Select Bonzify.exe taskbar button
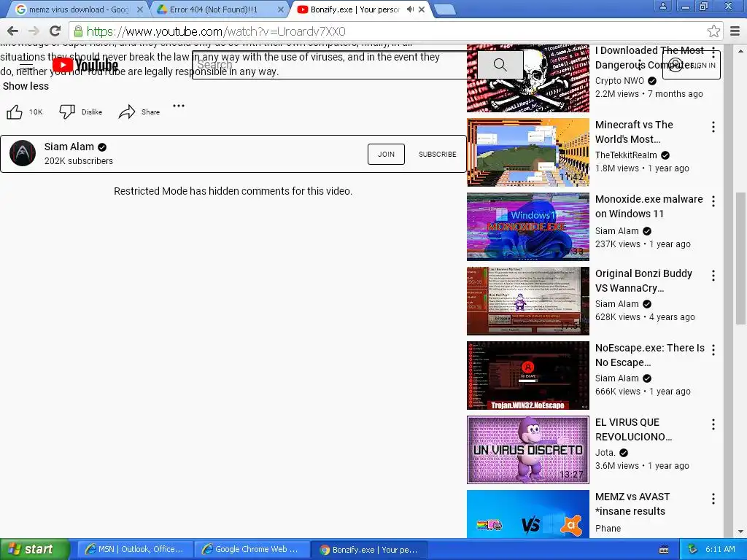Image resolution: width=747 pixels, height=560 pixels. click(x=368, y=550)
